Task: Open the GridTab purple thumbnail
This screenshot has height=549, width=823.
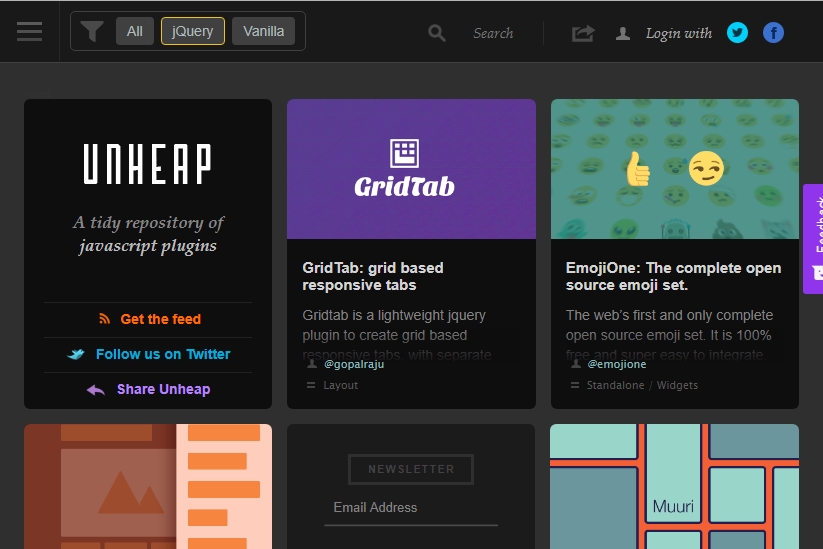Action: coord(412,169)
